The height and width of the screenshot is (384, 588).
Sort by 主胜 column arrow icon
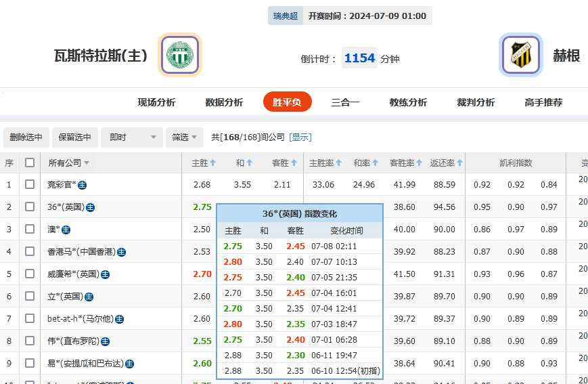pos(213,163)
